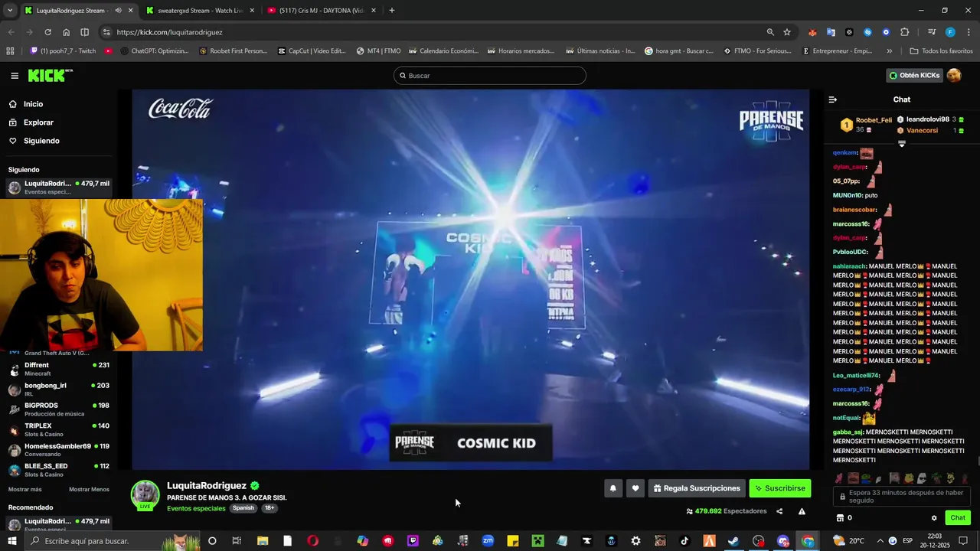Click the address bar URL
The width and height of the screenshot is (980, 551).
point(169,32)
